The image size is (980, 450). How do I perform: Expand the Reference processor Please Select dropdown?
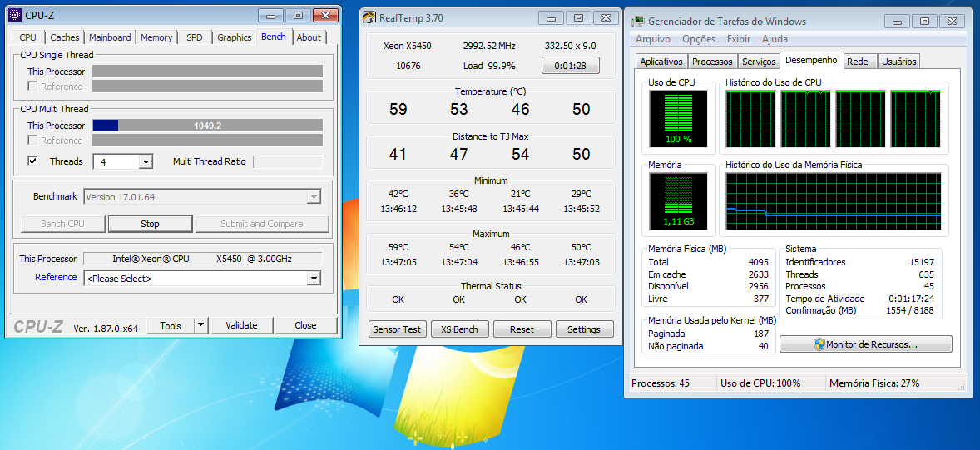314,278
